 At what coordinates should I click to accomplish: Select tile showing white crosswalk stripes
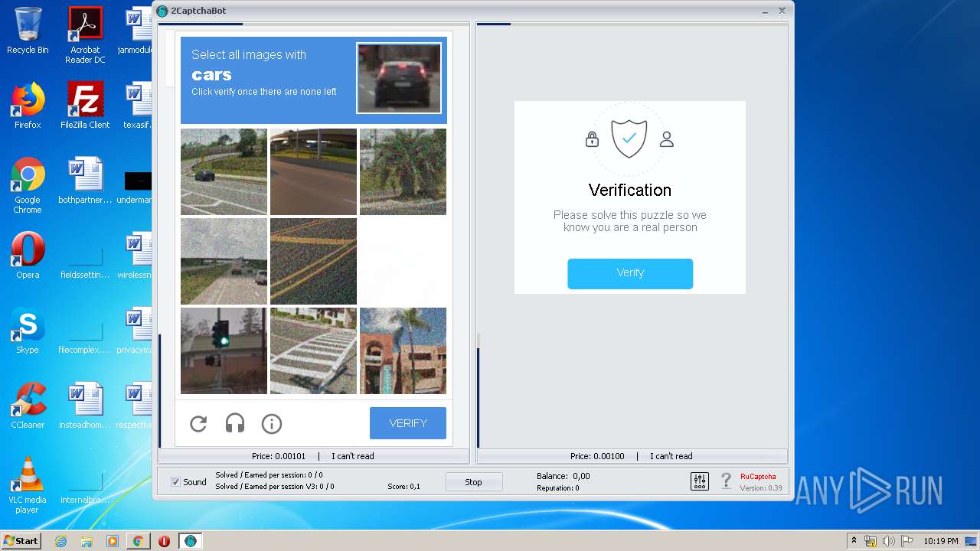pyautogui.click(x=313, y=350)
